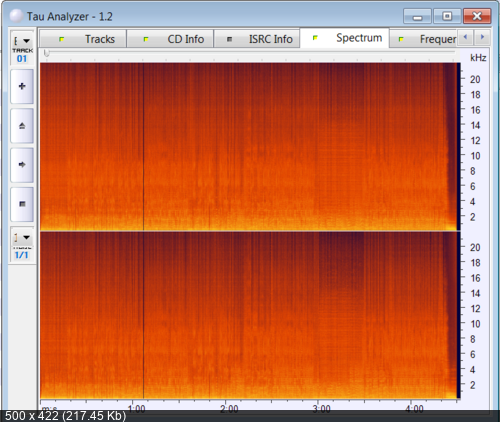500x422 pixels.
Task: Minimize the Tau Analyzer window
Action: (x=417, y=16)
